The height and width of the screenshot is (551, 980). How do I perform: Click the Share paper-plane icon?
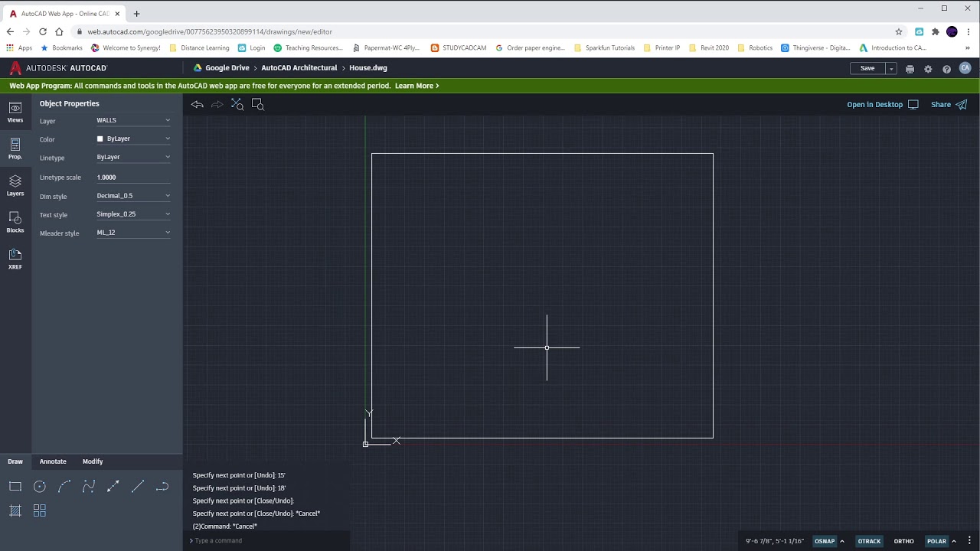coord(962,105)
